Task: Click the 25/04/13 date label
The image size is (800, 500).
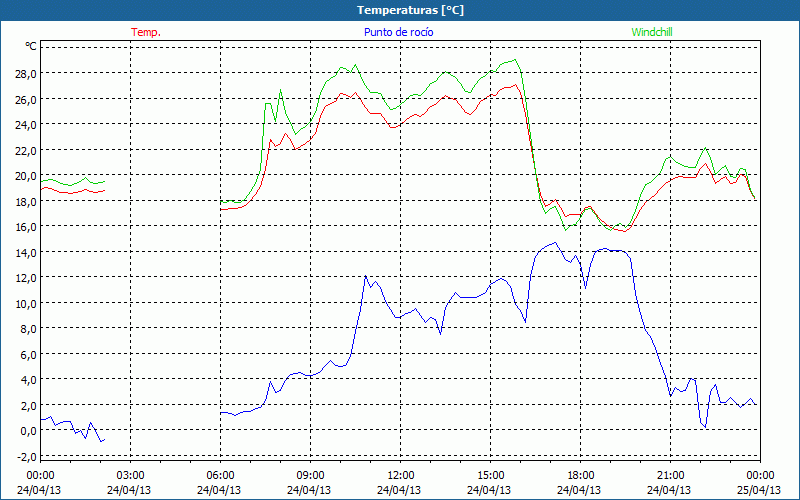Action: pos(759,490)
